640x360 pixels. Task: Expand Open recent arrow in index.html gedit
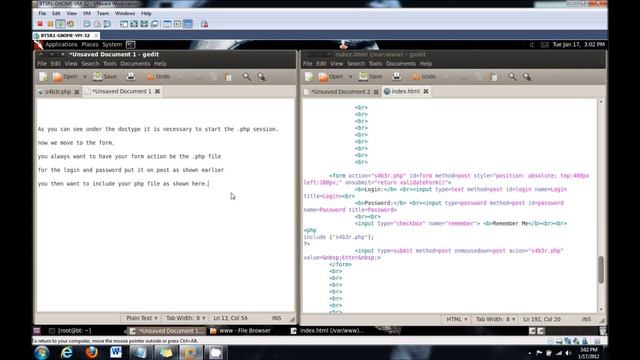350,76
